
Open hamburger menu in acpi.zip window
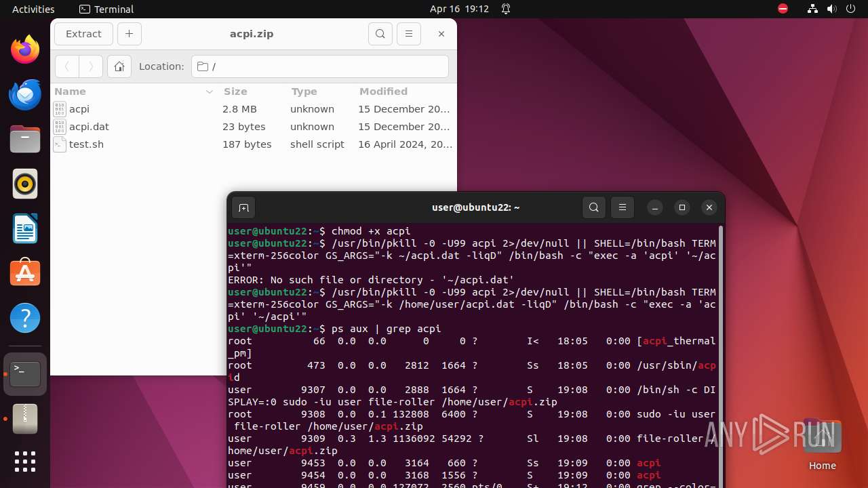click(x=408, y=34)
